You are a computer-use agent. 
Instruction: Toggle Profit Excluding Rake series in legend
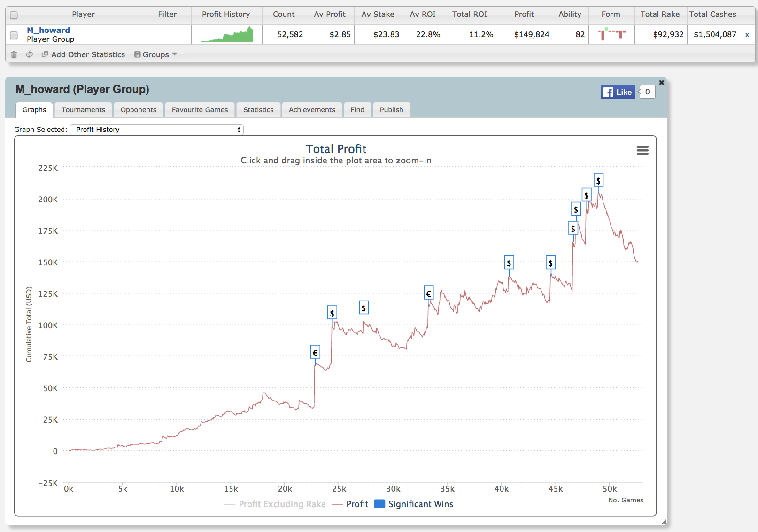pyautogui.click(x=275, y=504)
